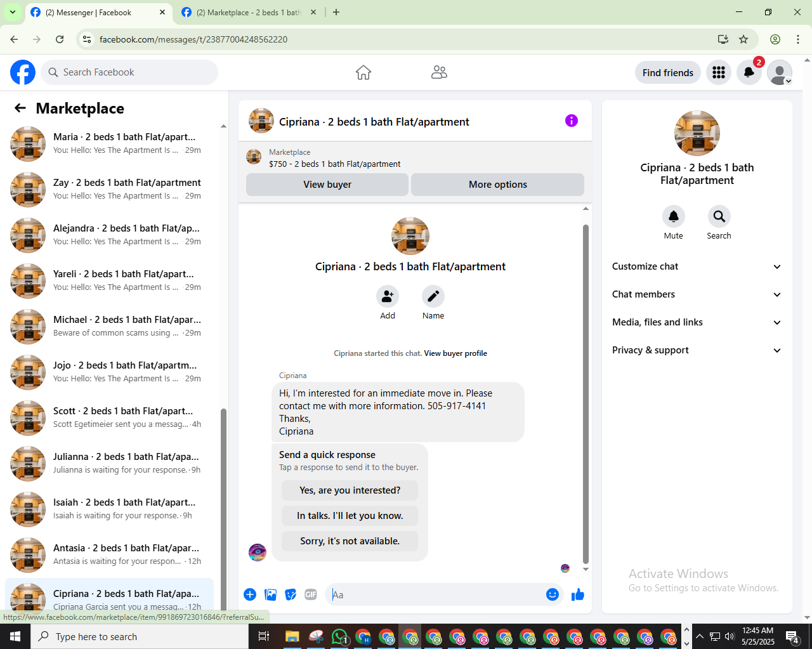The width and height of the screenshot is (812, 649).
Task: Add people to chat icon
Action: click(388, 296)
